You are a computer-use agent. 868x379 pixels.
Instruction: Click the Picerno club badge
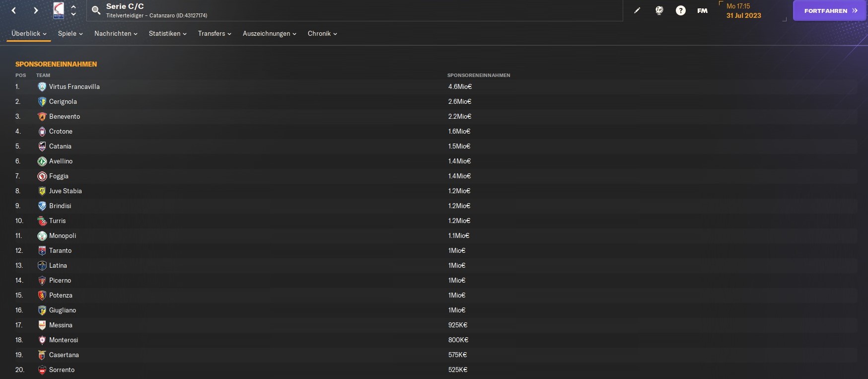click(42, 280)
